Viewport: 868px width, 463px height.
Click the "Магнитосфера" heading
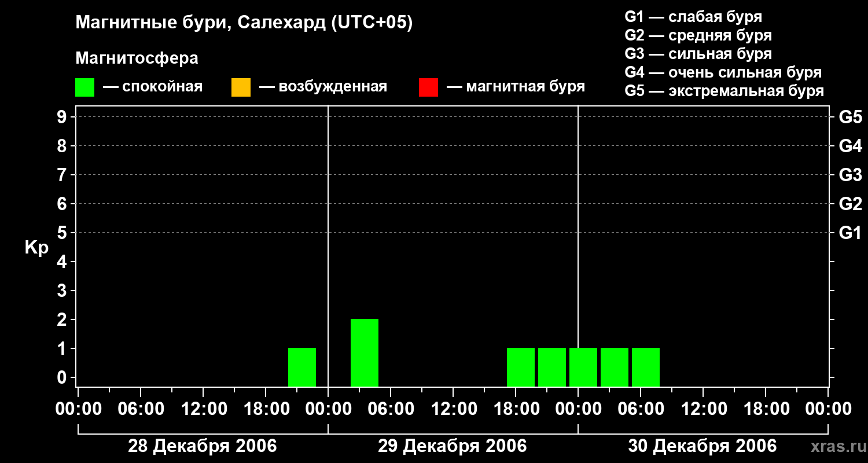pos(137,58)
